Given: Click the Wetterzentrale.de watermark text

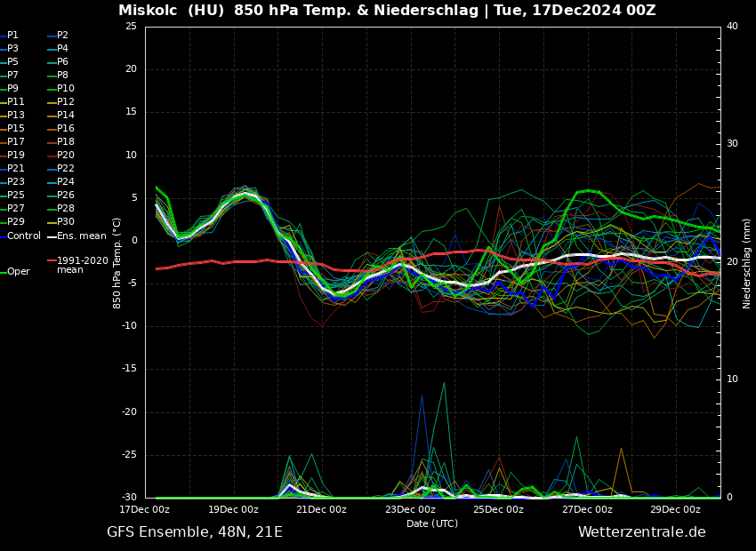Looking at the screenshot, I should pyautogui.click(x=641, y=532).
